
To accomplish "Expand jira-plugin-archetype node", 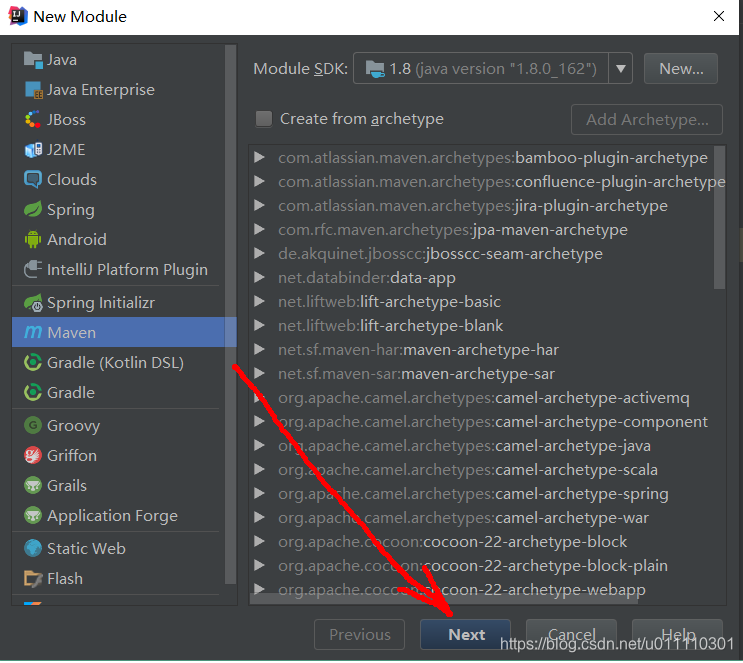I will (x=259, y=205).
